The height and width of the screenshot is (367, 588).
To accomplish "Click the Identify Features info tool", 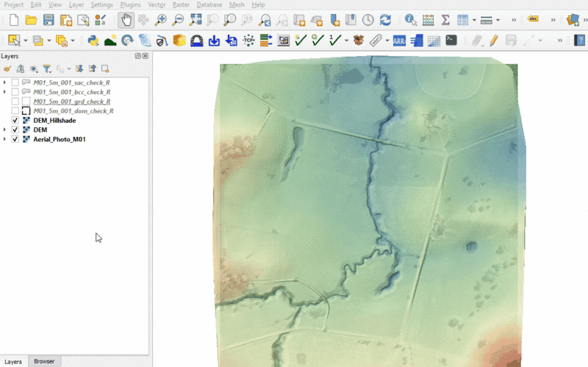I will pyautogui.click(x=410, y=20).
